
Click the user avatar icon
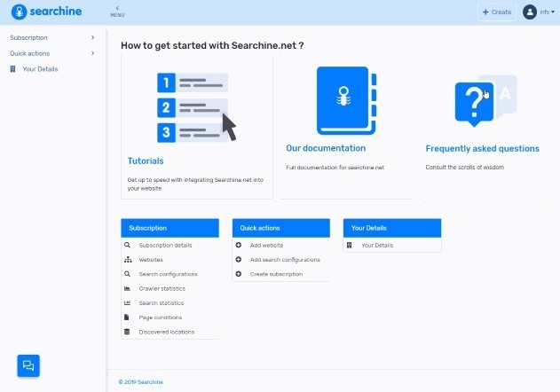[530, 12]
